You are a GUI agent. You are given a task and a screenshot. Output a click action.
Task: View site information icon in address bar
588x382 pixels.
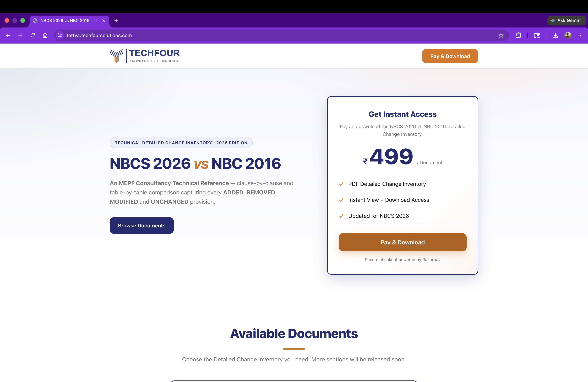pyautogui.click(x=60, y=35)
